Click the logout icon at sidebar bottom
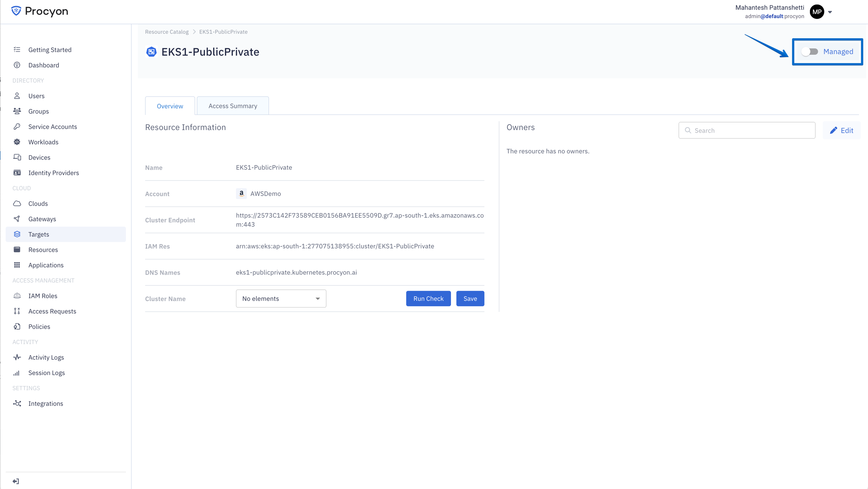Screen dimensions: 868x489 coord(16,481)
